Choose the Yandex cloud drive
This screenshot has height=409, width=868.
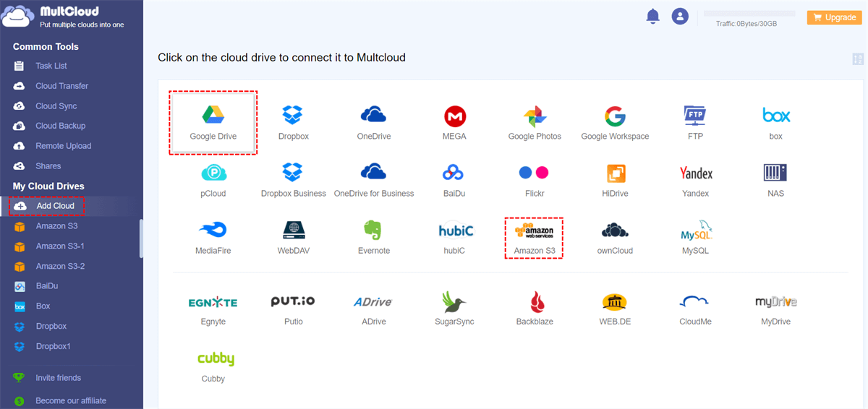[x=695, y=180]
